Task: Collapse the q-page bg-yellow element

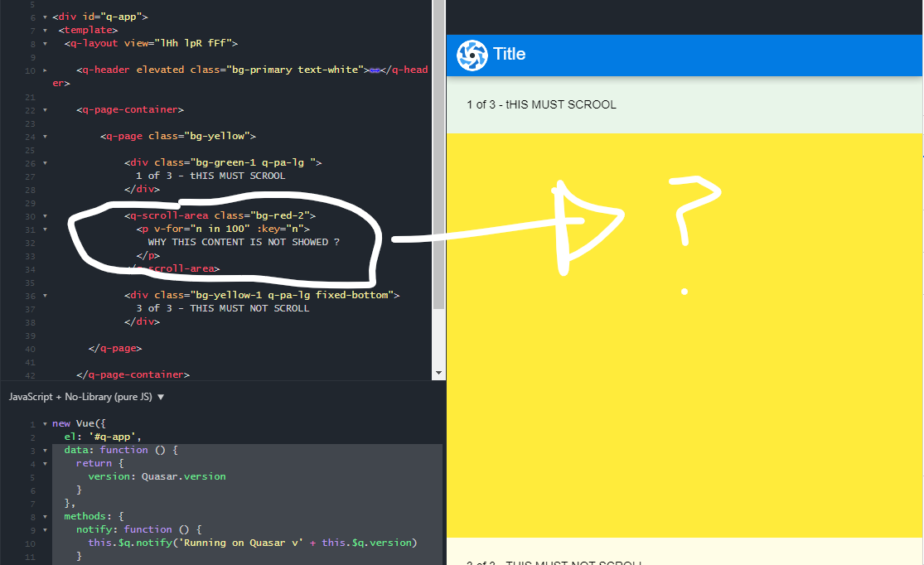Action: pos(44,135)
